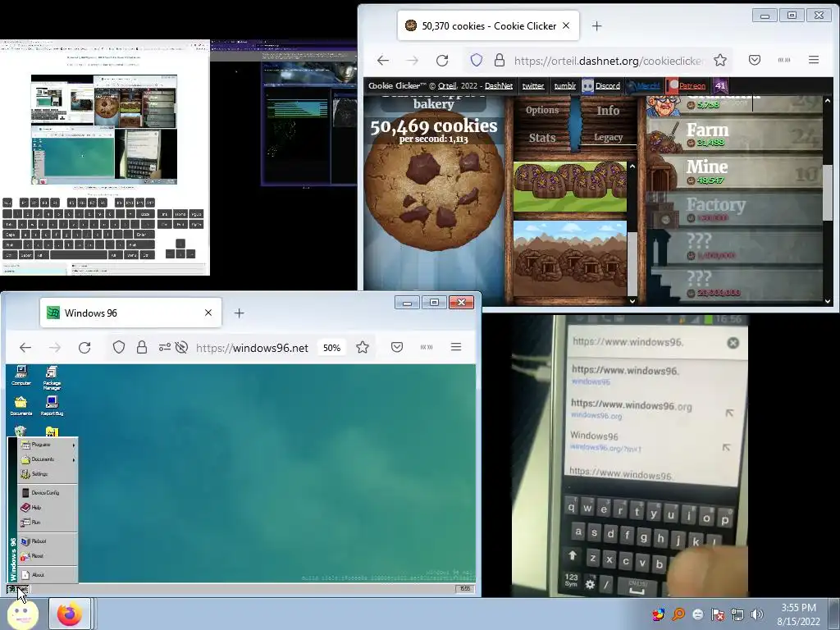Open the DashNet link in top bar
This screenshot has height=630, width=840.
[x=498, y=85]
